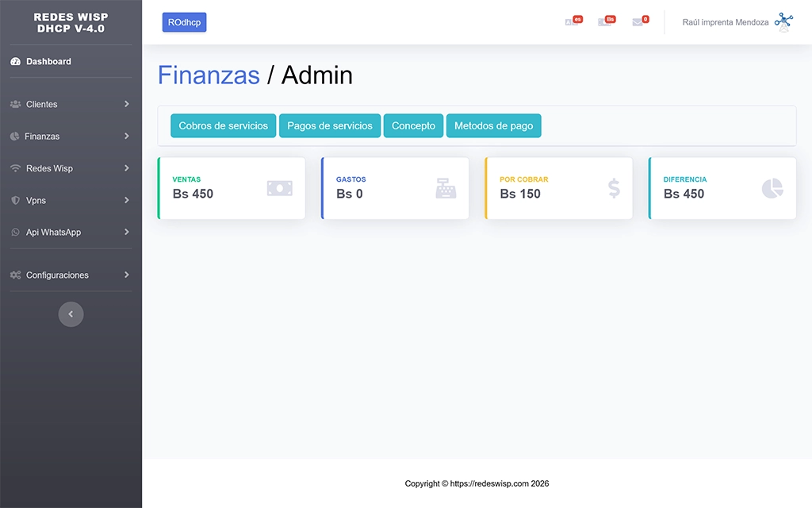Click the language icon with es badge
This screenshot has width=812, height=508.
point(572,22)
